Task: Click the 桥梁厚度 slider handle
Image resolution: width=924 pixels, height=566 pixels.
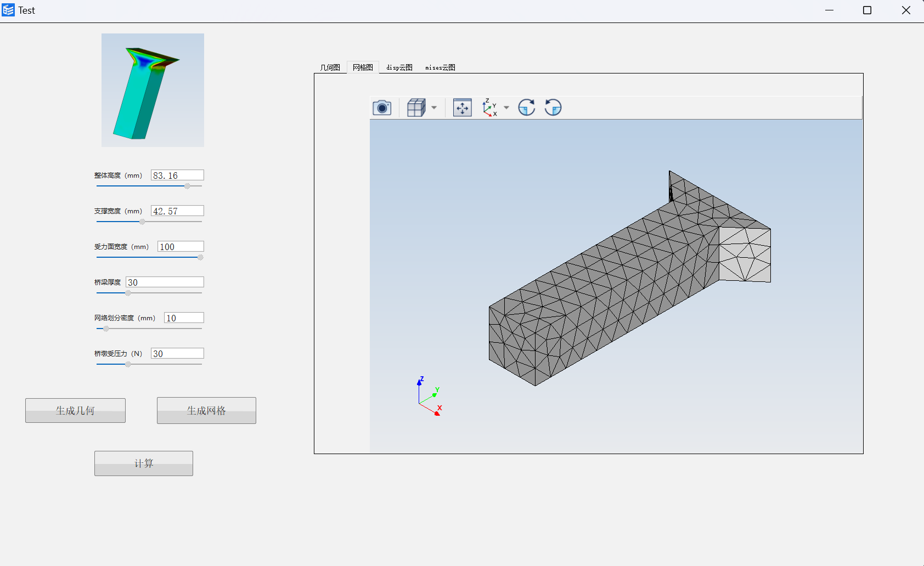Action: [128, 293]
